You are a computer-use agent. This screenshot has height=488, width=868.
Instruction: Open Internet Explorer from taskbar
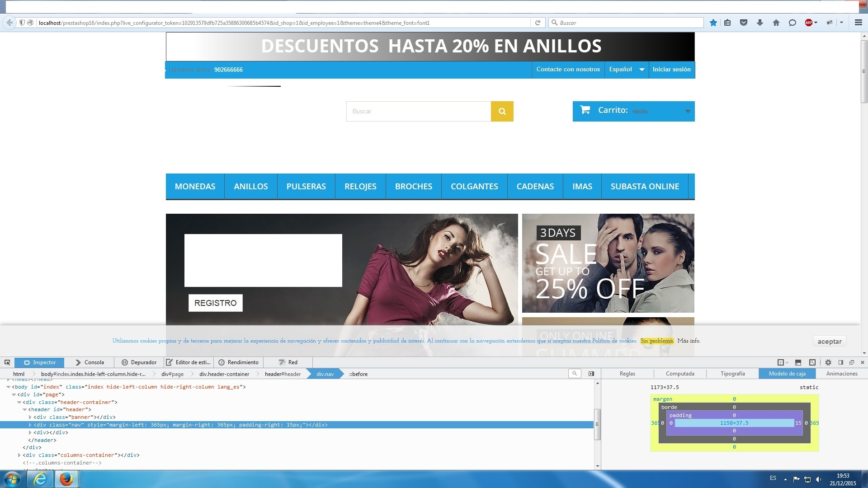(x=40, y=479)
